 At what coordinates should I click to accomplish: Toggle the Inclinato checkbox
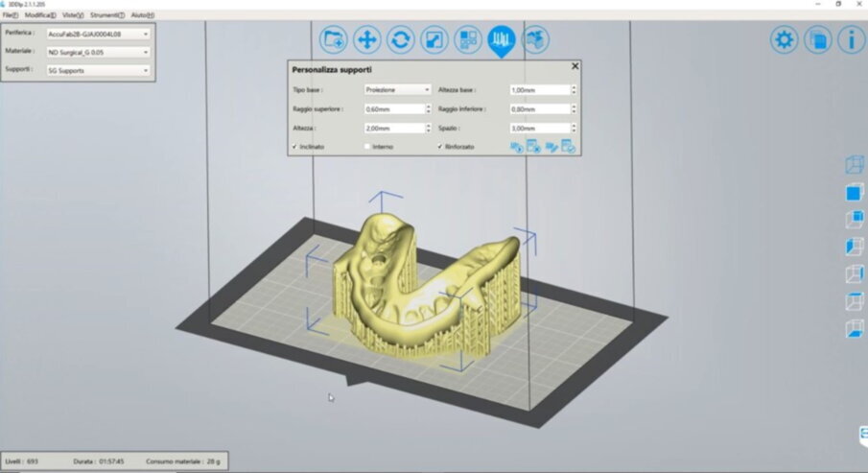pyautogui.click(x=294, y=147)
